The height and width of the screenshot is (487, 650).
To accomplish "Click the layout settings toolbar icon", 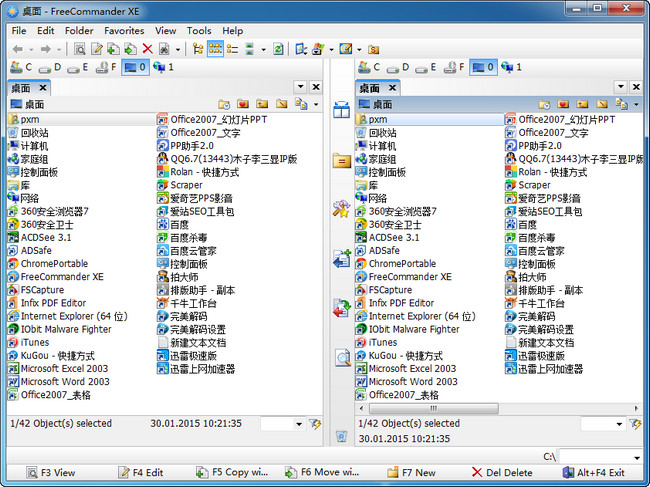I will (x=301, y=49).
